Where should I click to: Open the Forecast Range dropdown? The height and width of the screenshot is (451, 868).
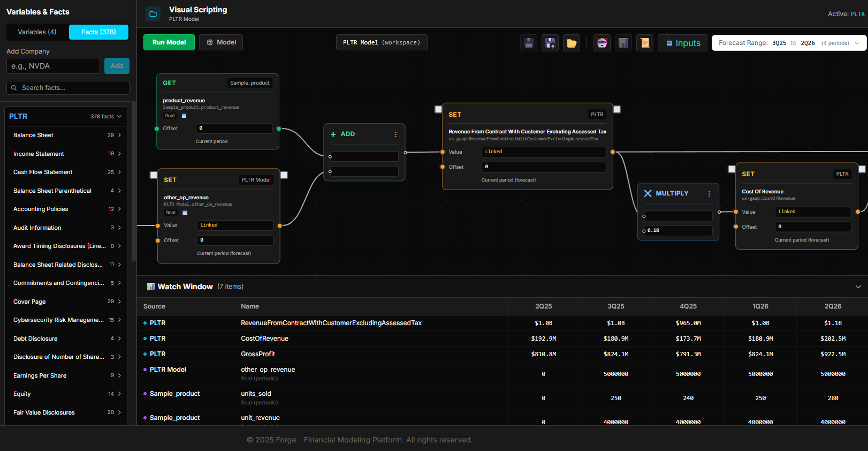point(789,43)
